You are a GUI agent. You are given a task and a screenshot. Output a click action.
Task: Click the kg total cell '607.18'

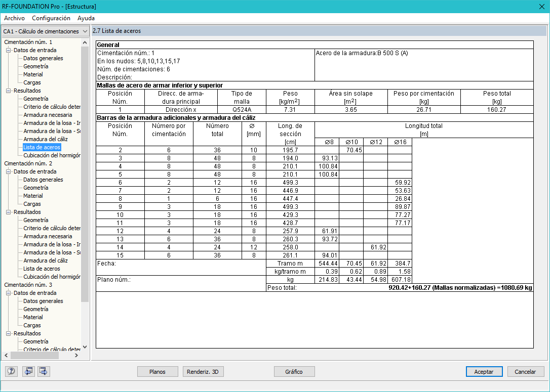pos(400,280)
